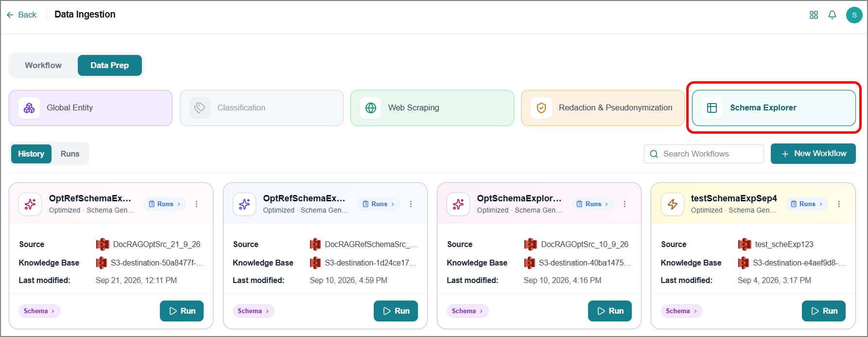The image size is (868, 337).
Task: Run the DocRAGOptSrc_21_9_26 workflow
Action: 182,311
